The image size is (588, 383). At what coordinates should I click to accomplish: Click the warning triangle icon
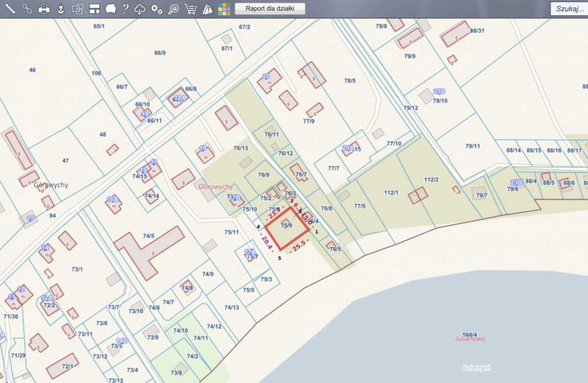[x=207, y=8]
